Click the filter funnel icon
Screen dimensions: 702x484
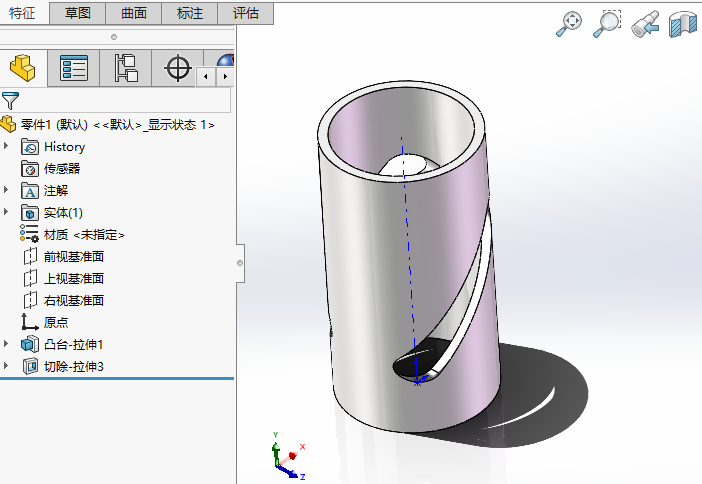point(11,100)
